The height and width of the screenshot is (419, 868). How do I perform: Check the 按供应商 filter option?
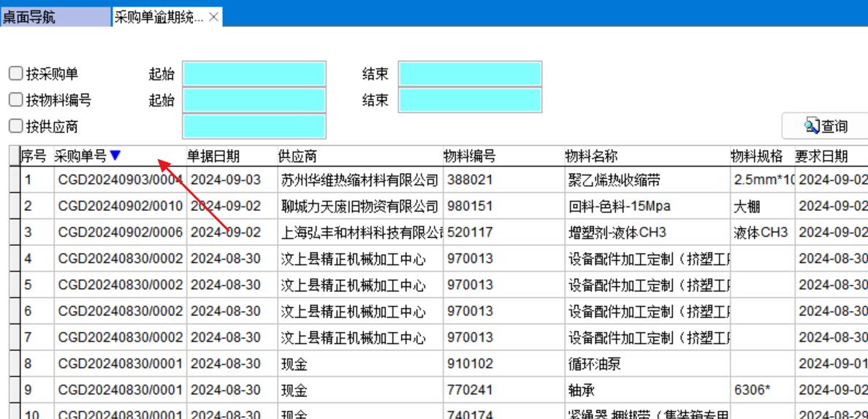pos(15,126)
